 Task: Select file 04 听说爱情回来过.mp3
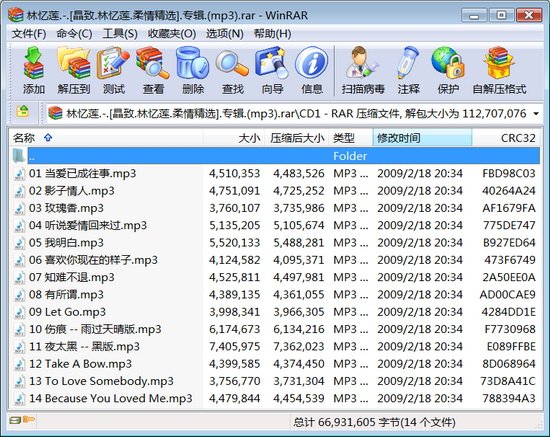(275, 226)
